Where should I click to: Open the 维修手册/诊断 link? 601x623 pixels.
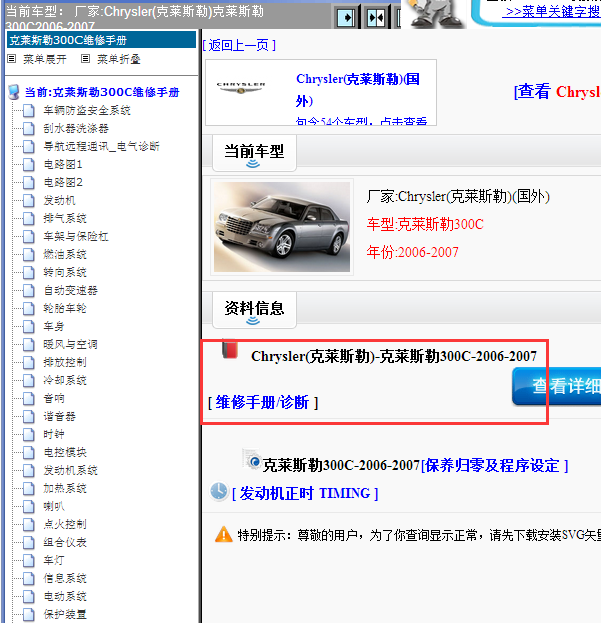263,402
